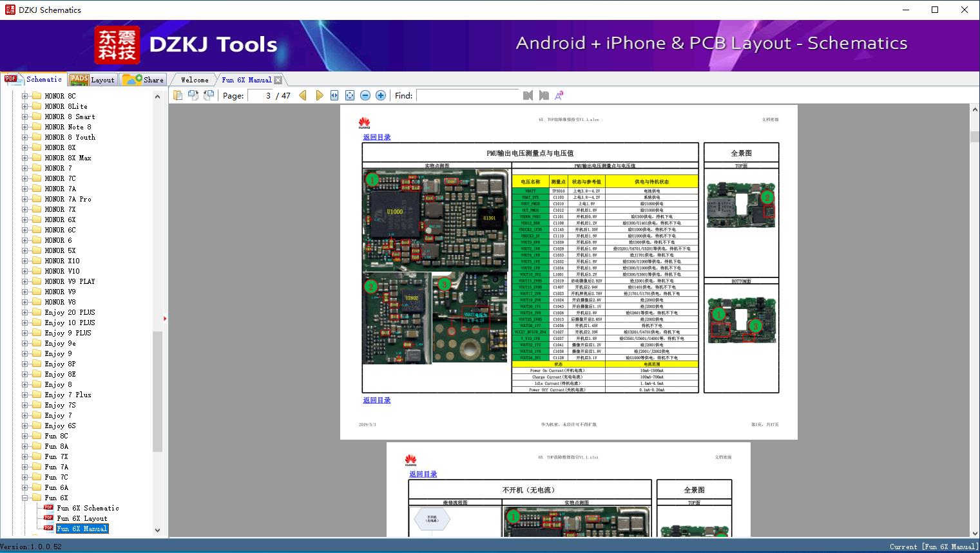Viewport: 980px width, 553px height.
Task: Click TOP panorama board thumbnail
Action: point(741,206)
